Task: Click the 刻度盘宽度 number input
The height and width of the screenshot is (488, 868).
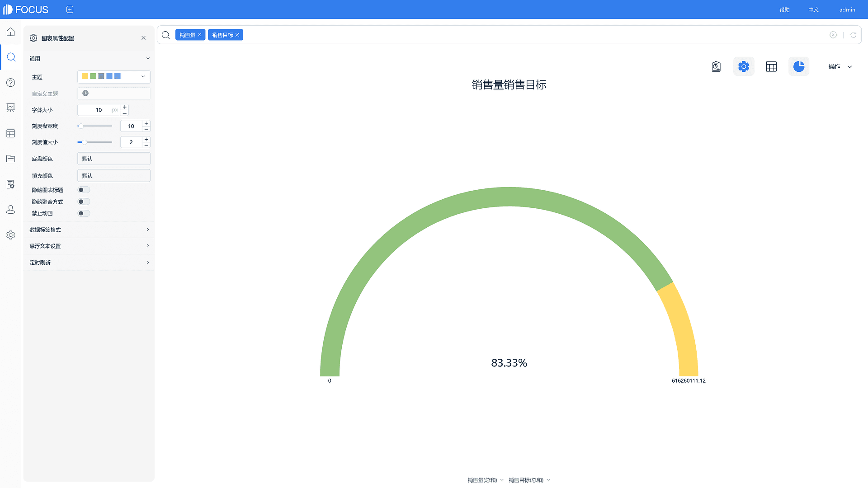Action: coord(132,126)
